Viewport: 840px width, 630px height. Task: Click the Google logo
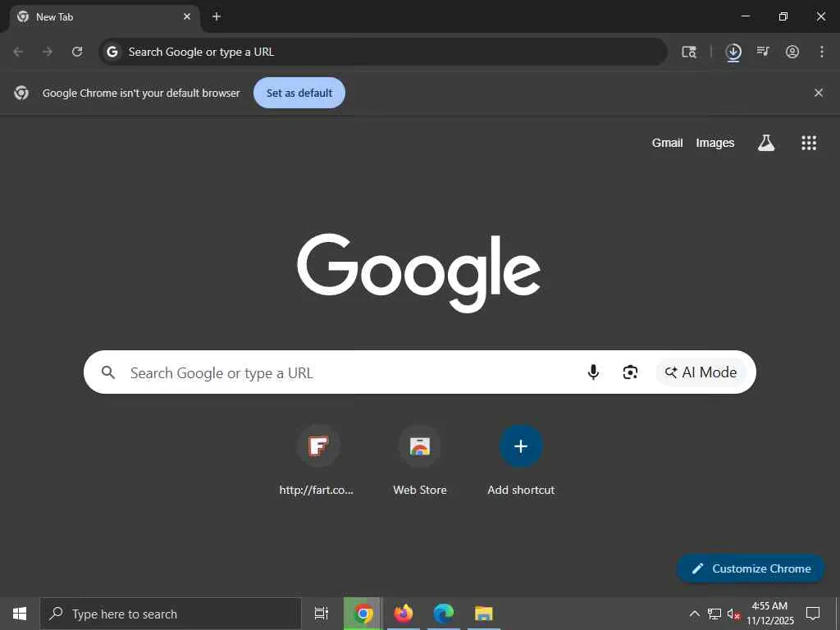click(x=419, y=272)
